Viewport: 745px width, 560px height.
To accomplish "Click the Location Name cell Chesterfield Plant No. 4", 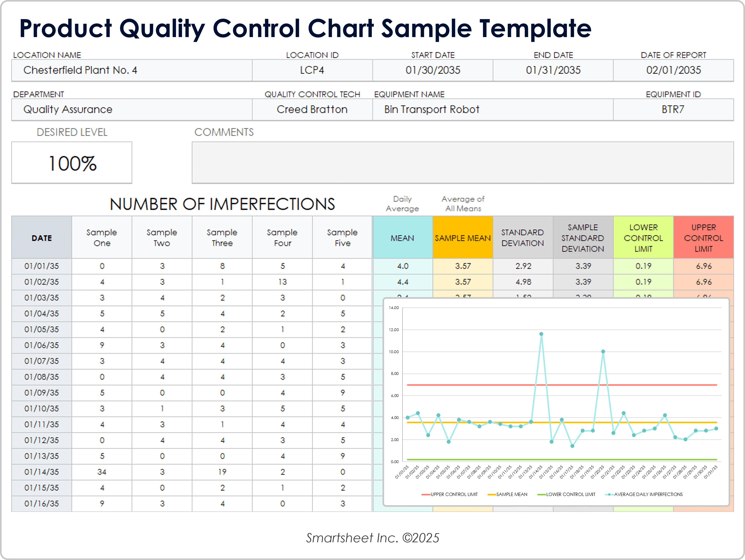I will point(131,70).
